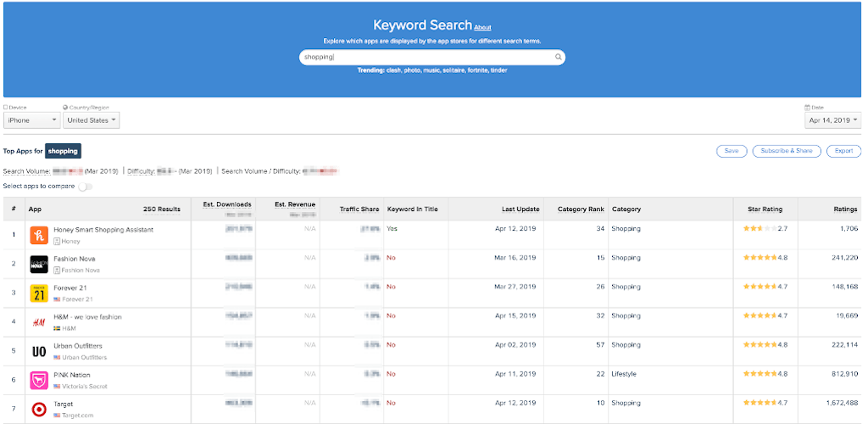Click the flag icon beside Target.com
Screen dimensions: 868x424
57,416
